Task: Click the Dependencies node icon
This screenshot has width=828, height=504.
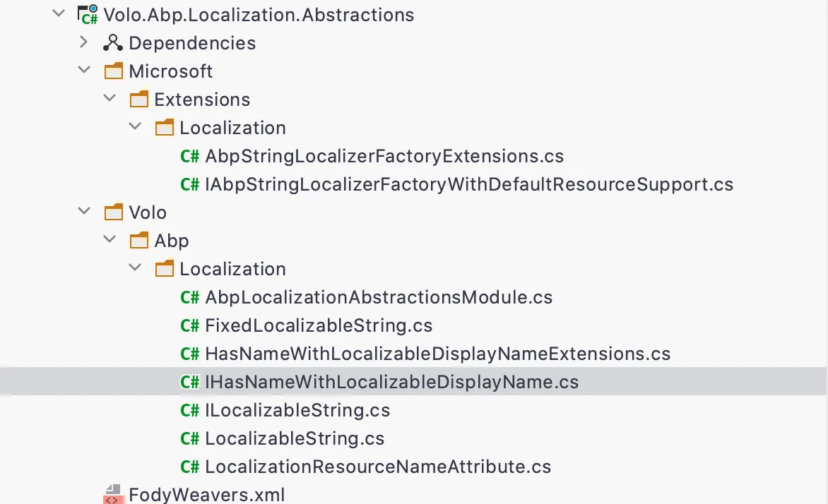Action: 113,43
